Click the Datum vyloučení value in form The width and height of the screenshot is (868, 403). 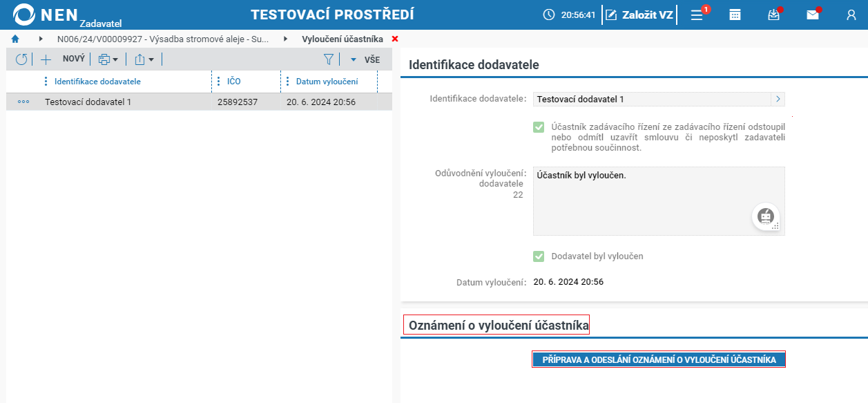coord(569,282)
